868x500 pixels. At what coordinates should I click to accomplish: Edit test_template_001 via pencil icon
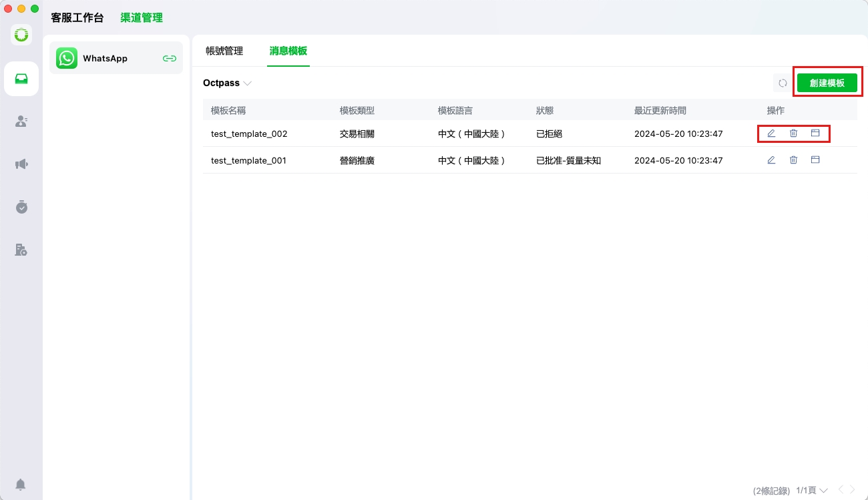point(771,160)
